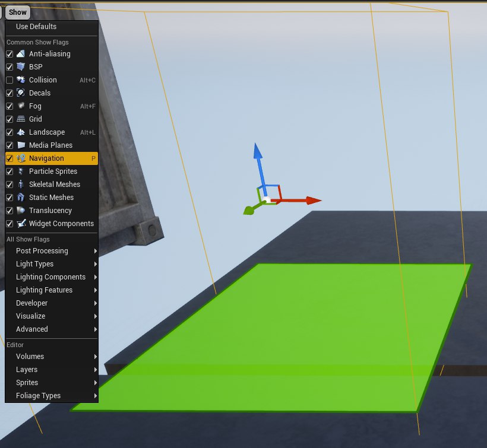The height and width of the screenshot is (448, 487).
Task: Click the Particle Sprites icon
Action: pos(21,171)
